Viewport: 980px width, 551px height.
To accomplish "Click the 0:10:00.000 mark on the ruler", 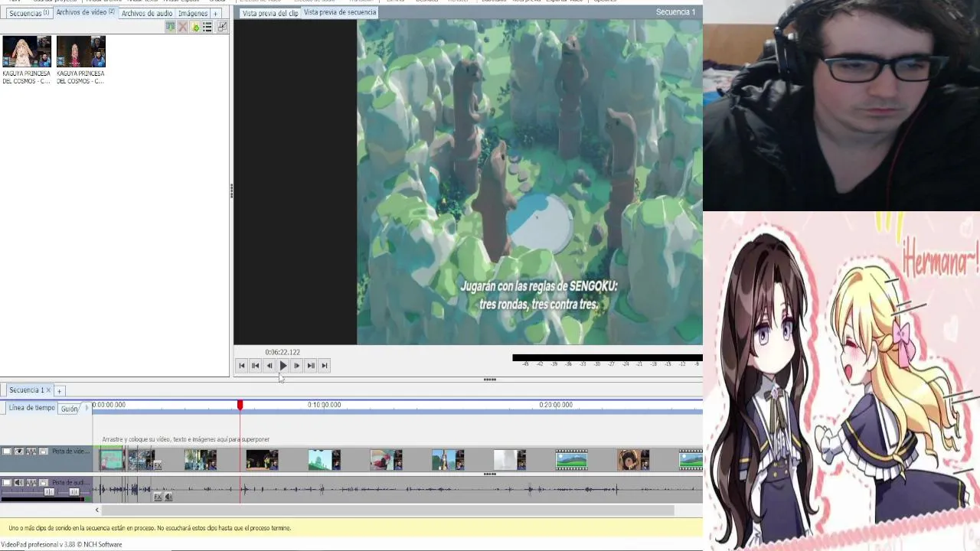I will tap(324, 405).
